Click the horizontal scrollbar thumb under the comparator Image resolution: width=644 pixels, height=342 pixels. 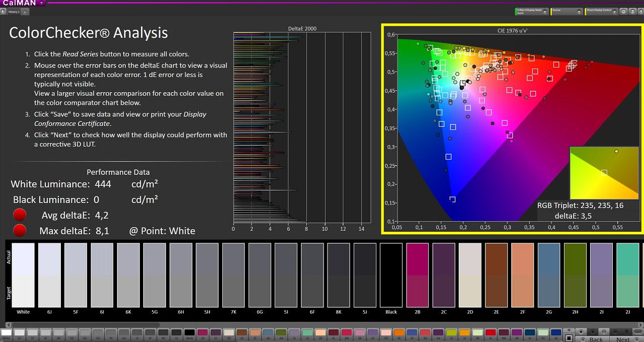(x=86, y=325)
